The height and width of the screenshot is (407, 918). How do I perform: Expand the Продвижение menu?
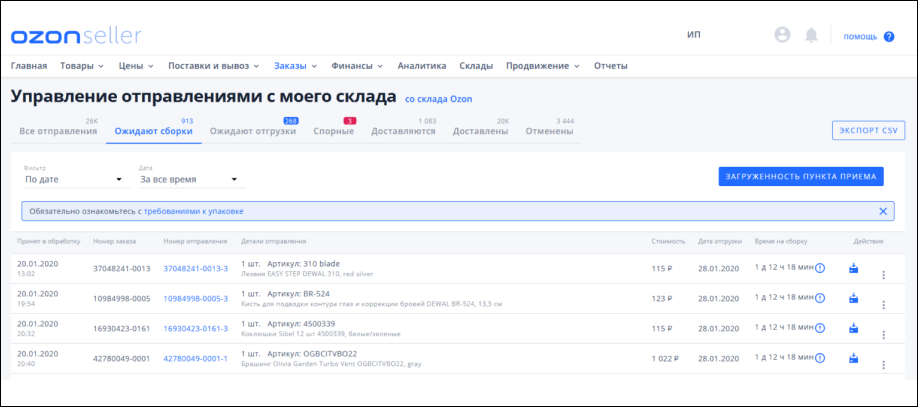[x=543, y=66]
